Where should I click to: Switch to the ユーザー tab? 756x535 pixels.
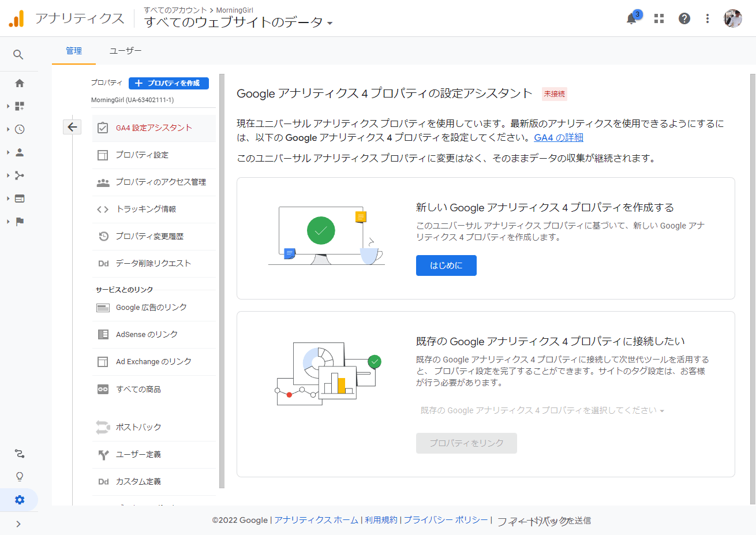(x=125, y=51)
